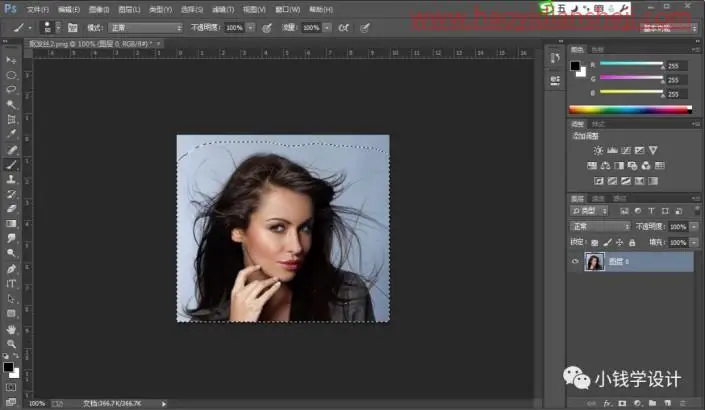Viewport: 705px width, 410px height.
Task: Open the 窗口(W) menu
Action: 287,9
